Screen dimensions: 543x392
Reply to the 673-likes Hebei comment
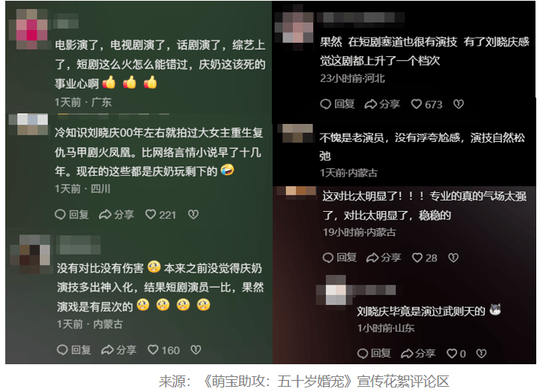click(337, 104)
